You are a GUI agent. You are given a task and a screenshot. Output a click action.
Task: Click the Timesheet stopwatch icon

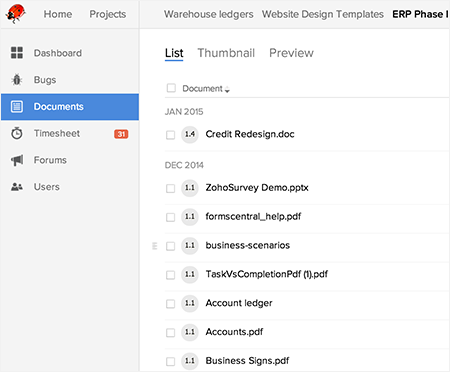pyautogui.click(x=17, y=133)
